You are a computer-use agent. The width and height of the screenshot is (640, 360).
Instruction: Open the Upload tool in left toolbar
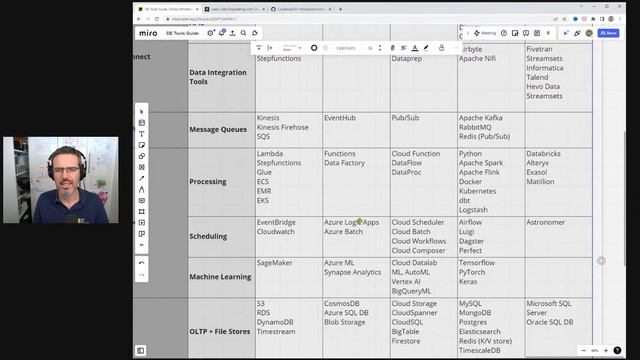(x=142, y=222)
